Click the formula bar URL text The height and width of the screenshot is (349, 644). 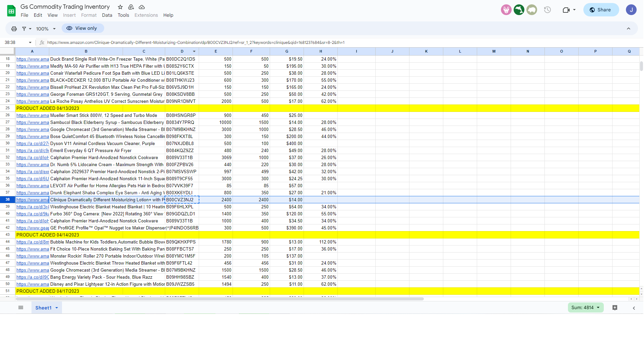(196, 43)
